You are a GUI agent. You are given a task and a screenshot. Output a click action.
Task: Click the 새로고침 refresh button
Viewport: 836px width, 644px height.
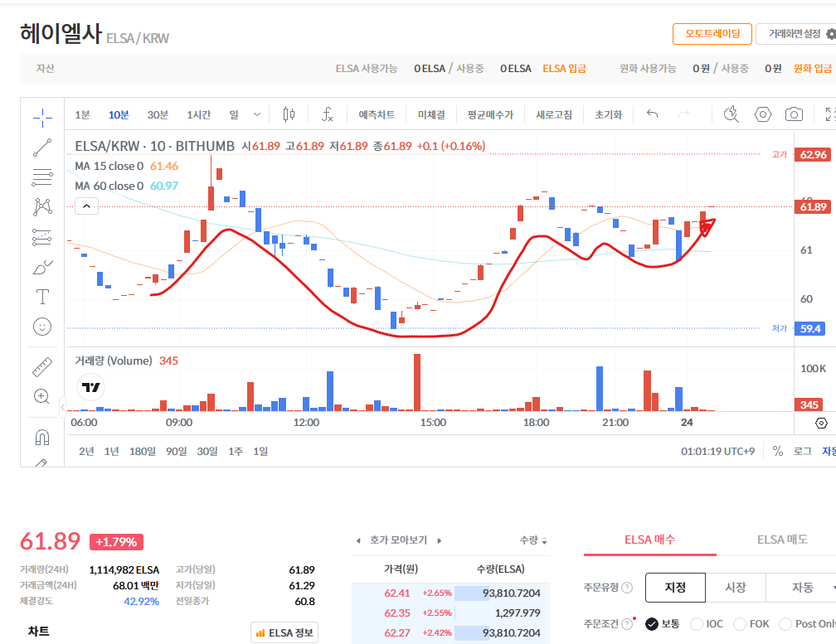(554, 114)
